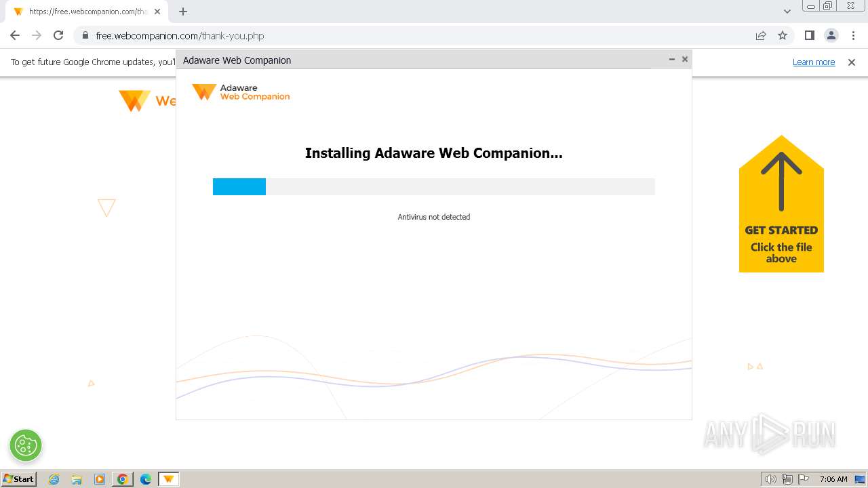This screenshot has height=488, width=868.
Task: Dismiss the Chrome updates notification bar
Action: click(852, 62)
